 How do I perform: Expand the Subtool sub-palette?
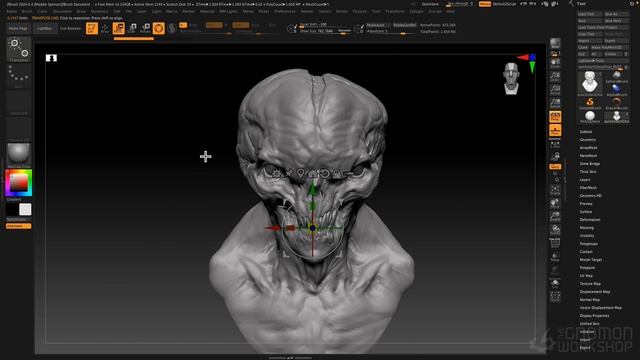pyautogui.click(x=586, y=131)
